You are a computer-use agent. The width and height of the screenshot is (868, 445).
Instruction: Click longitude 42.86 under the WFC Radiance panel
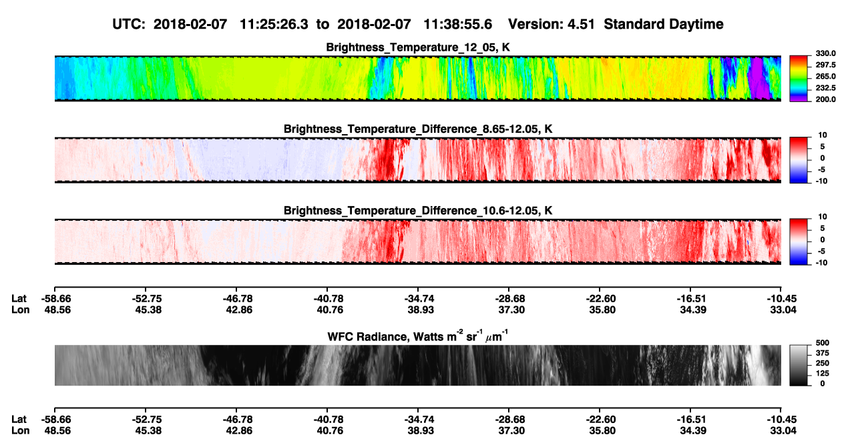point(238,430)
